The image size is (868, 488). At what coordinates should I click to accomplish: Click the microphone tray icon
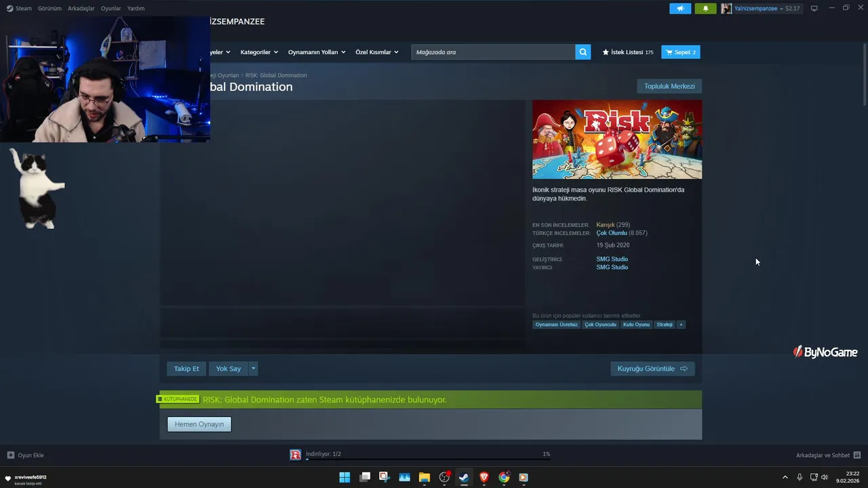coord(800,477)
